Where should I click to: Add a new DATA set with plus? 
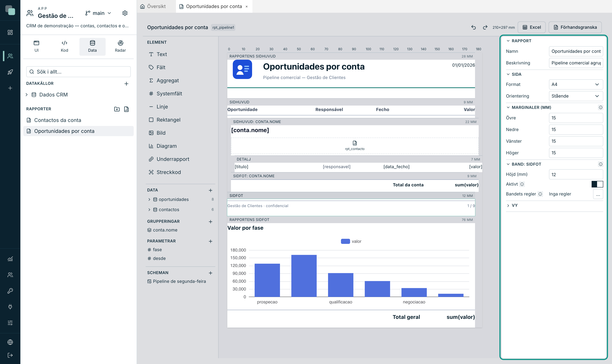click(x=210, y=190)
